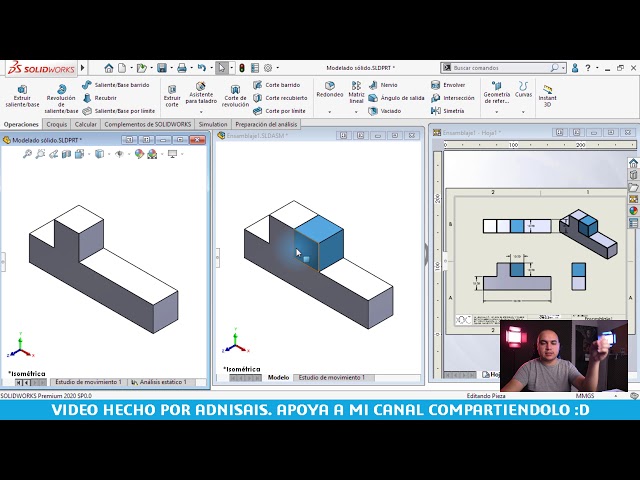Open Appearances task pane tab on right edge
The image size is (640, 480).
633,211
